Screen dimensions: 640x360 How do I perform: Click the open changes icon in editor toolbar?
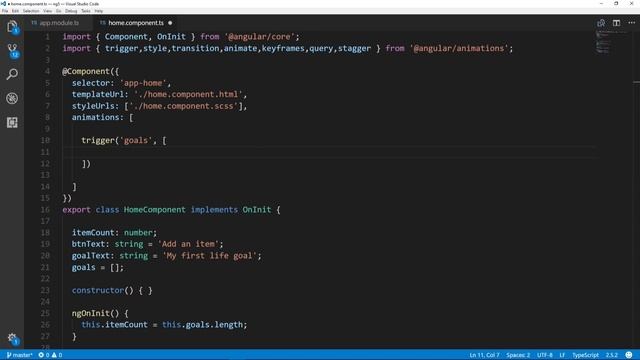601,23
